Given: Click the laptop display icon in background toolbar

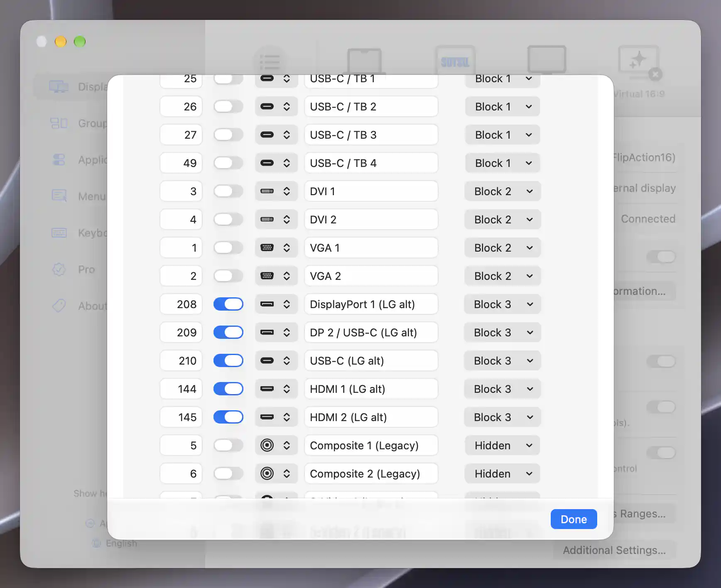Looking at the screenshot, I should coord(365,61).
